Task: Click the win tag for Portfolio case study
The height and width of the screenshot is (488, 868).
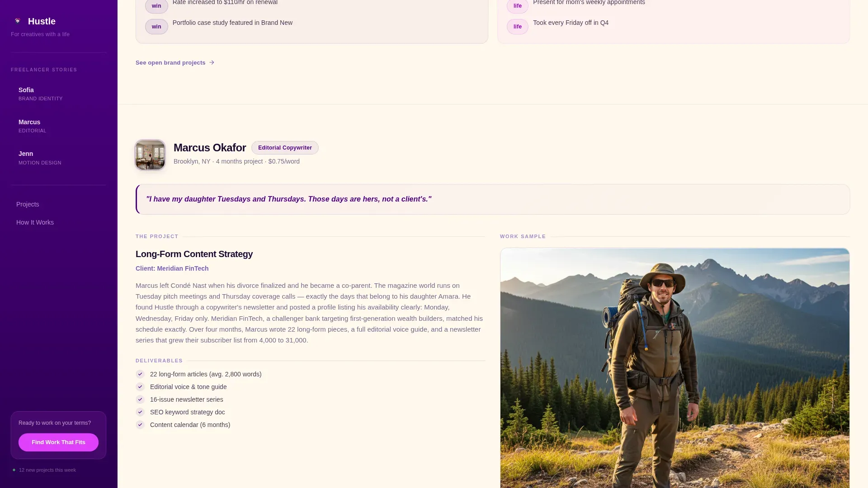Action: [156, 27]
